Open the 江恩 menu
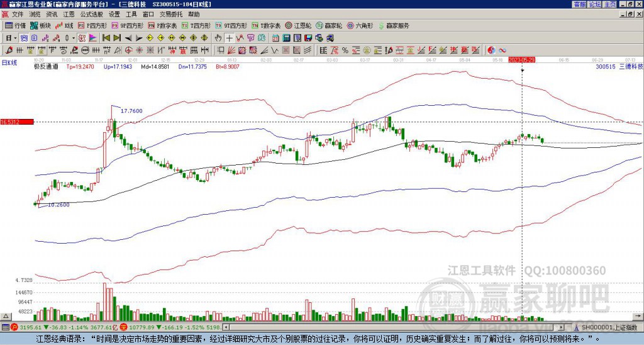The height and width of the screenshot is (345, 644). [69, 14]
